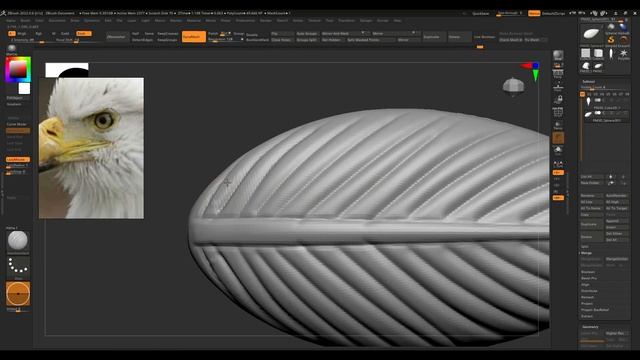Select the PolyMesh3D star tool

[623, 53]
